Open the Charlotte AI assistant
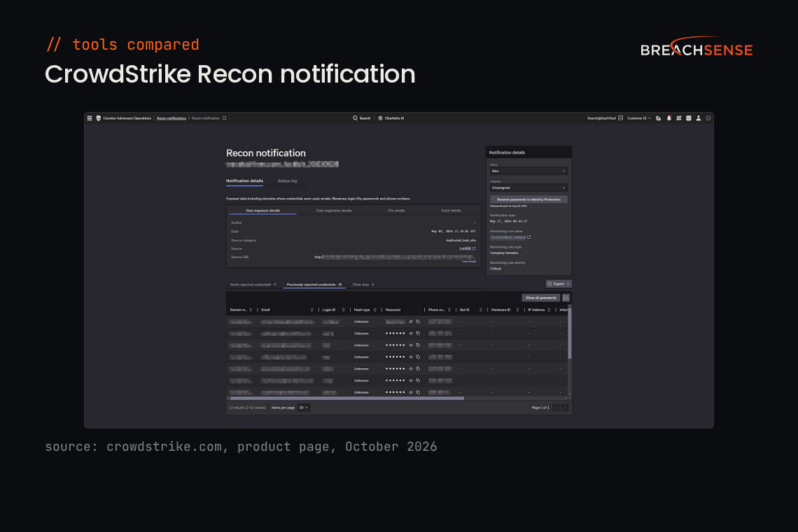The image size is (798, 532). 391,118
